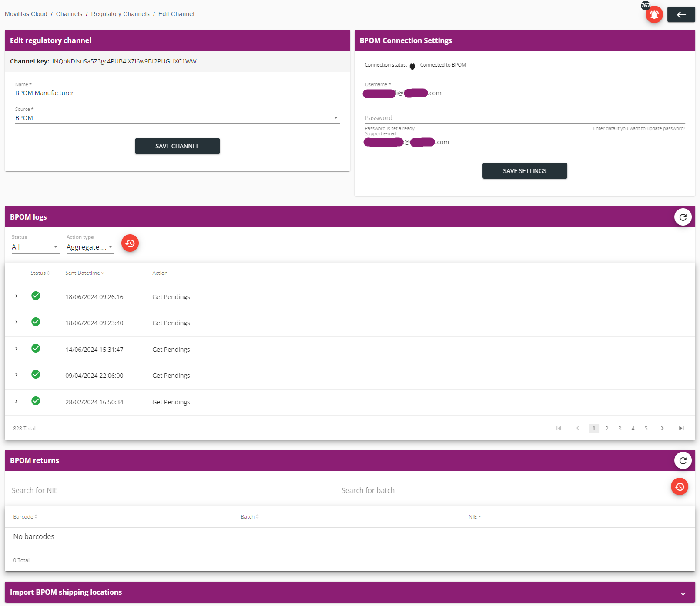This screenshot has height=606, width=700.
Task: Sort logs by Sent Datetime column
Action: [x=85, y=273]
